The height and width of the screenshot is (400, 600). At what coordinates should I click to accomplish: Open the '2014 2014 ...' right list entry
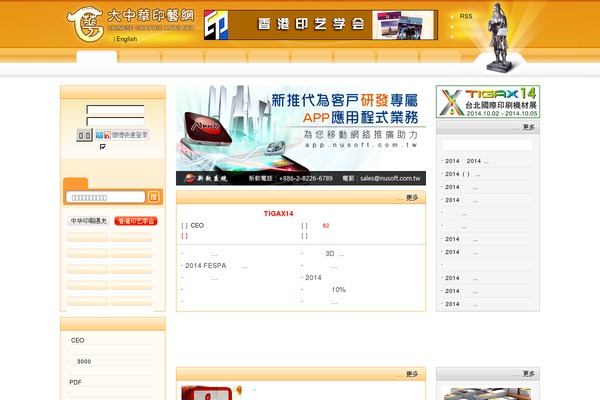pos(465,161)
